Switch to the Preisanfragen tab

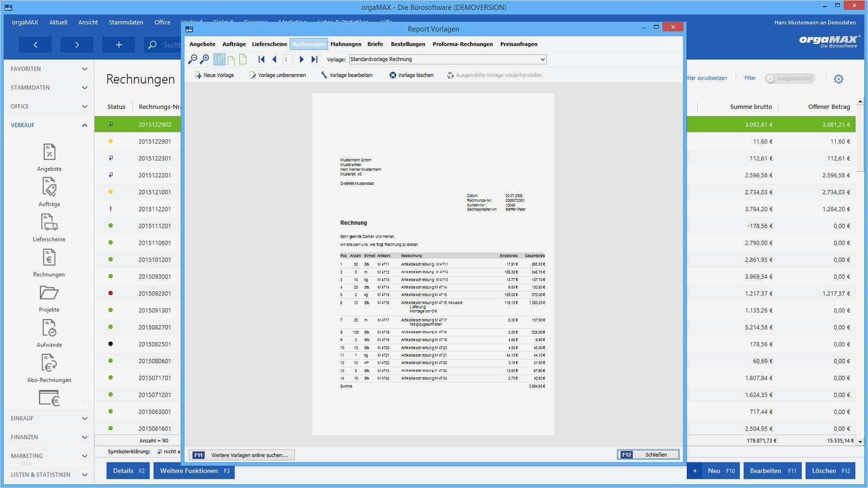coord(519,44)
